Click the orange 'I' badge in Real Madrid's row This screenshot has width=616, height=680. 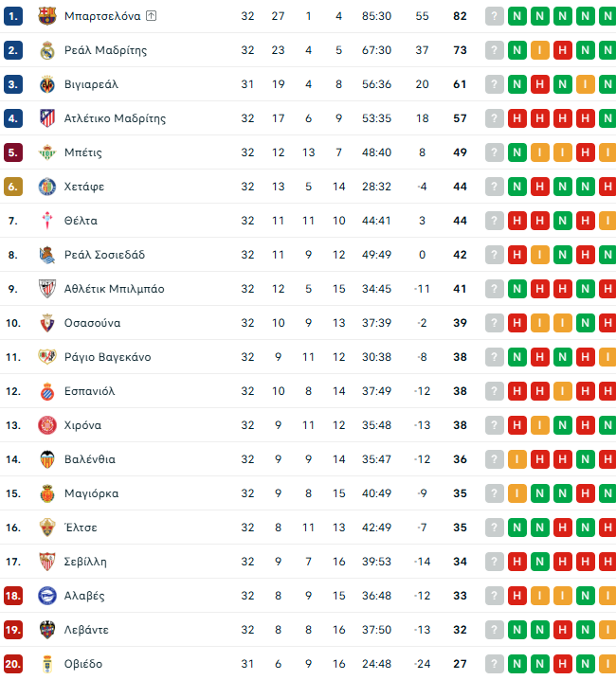(x=539, y=50)
